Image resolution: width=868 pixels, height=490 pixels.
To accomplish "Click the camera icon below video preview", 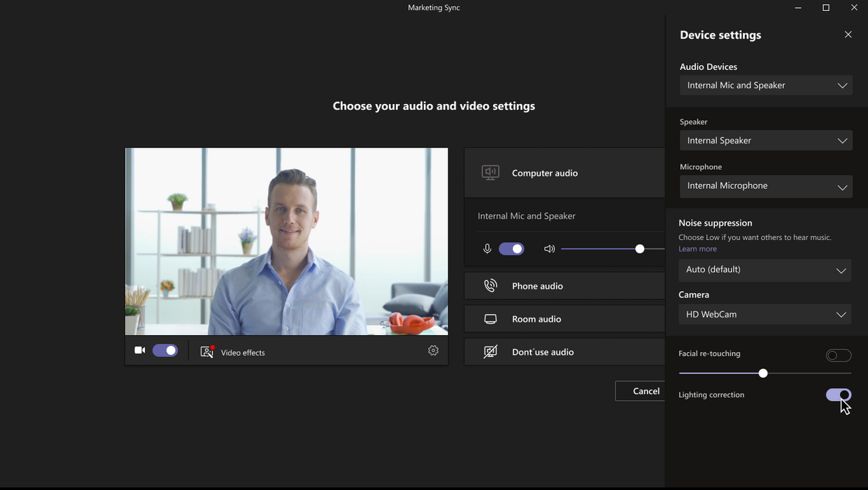I will [x=139, y=351].
